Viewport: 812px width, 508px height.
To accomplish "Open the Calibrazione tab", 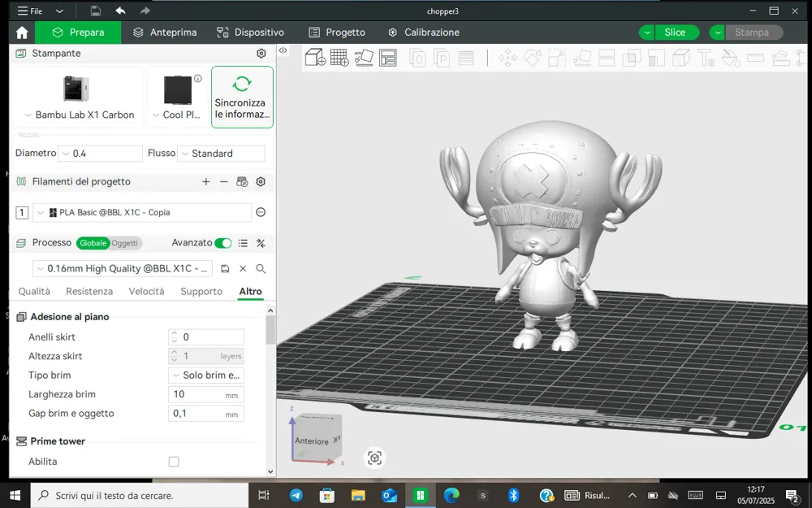I will (424, 33).
